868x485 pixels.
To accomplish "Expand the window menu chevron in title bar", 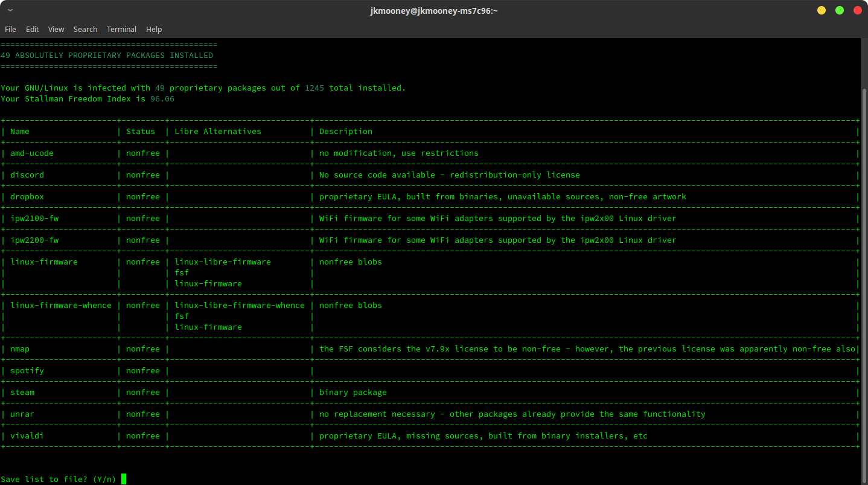I will point(10,10).
